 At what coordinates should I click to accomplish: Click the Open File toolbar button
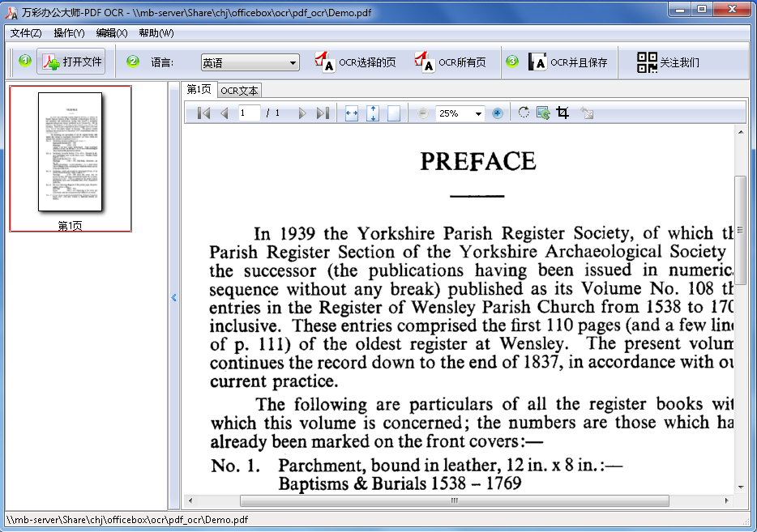(71, 62)
